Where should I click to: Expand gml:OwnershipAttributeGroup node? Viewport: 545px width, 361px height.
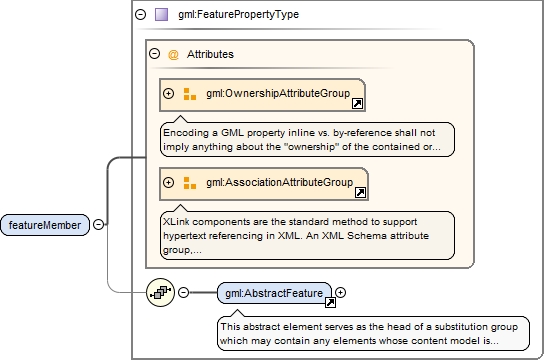pyautogui.click(x=169, y=93)
